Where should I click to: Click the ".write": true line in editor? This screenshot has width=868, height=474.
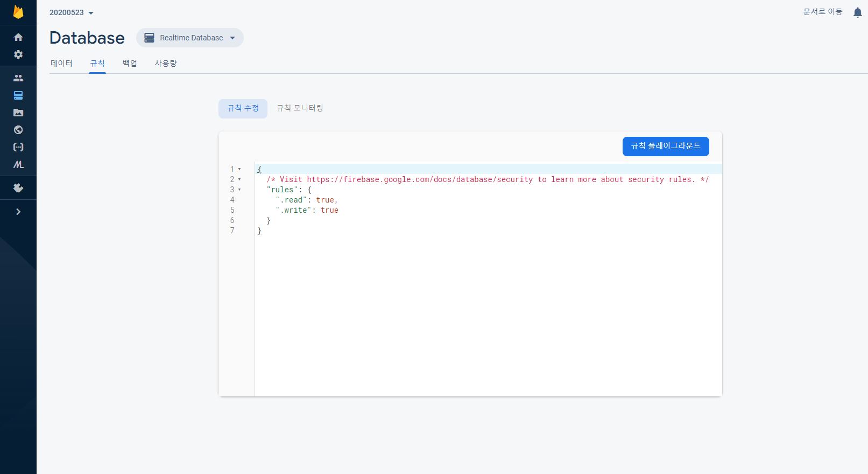pos(307,210)
